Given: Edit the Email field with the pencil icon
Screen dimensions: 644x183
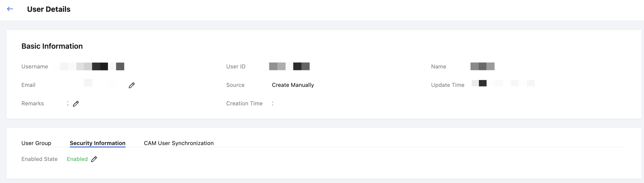Looking at the screenshot, I should (x=132, y=85).
